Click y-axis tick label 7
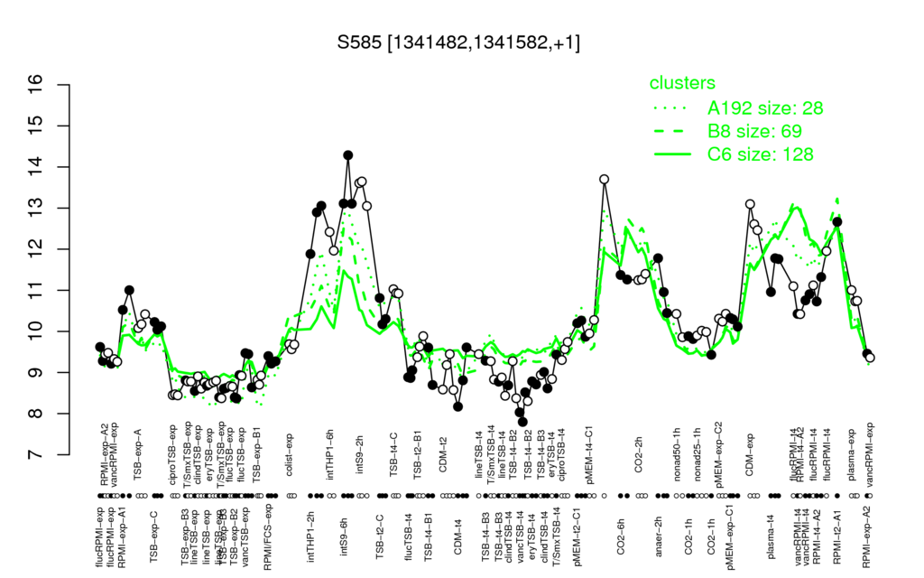Screen dimensions: 924x578 (36, 454)
